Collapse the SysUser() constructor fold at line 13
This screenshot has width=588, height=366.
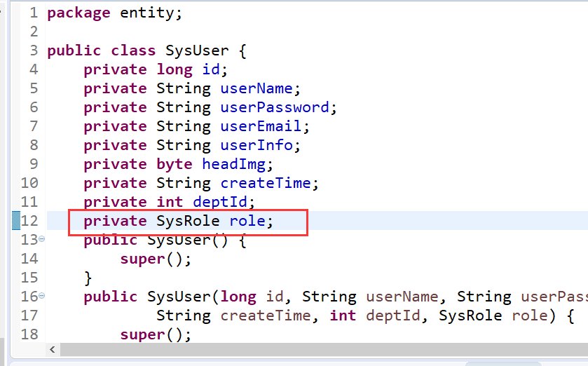pyautogui.click(x=41, y=239)
